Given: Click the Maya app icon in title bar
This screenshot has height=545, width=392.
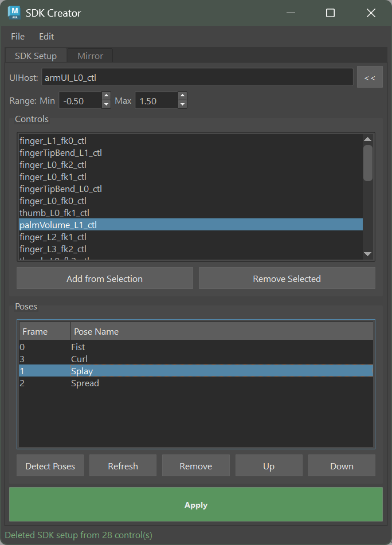Looking at the screenshot, I should click(14, 13).
